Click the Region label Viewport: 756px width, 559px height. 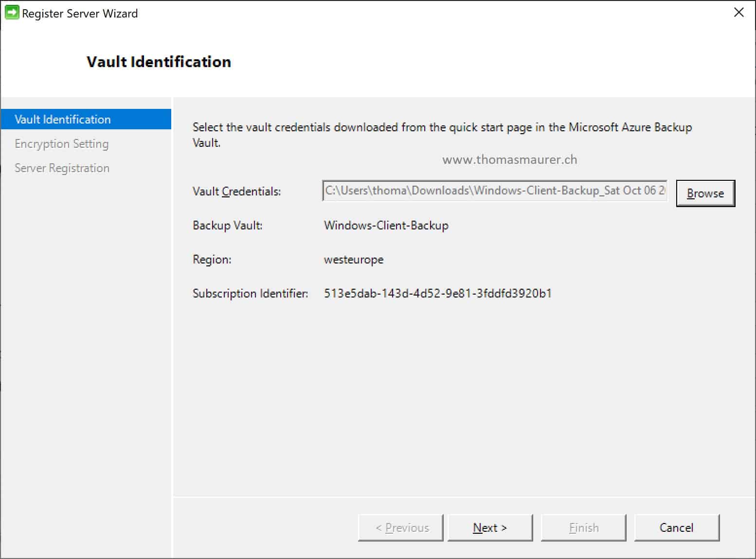coord(212,260)
